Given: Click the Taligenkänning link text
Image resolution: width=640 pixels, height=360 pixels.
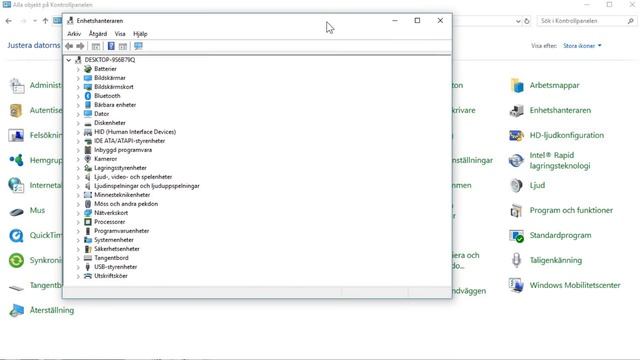Looking at the screenshot, I should point(556,260).
